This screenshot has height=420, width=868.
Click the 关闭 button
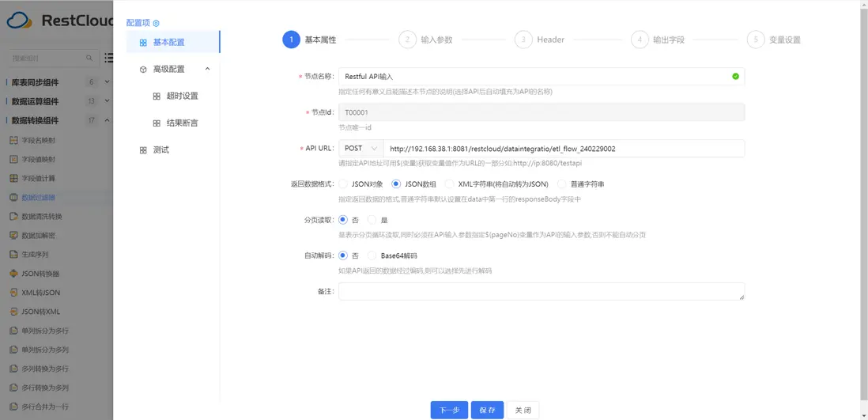(523, 410)
